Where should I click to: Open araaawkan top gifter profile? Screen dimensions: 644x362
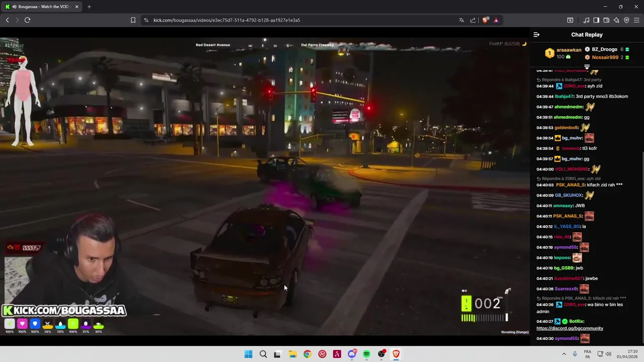pyautogui.click(x=569, y=50)
